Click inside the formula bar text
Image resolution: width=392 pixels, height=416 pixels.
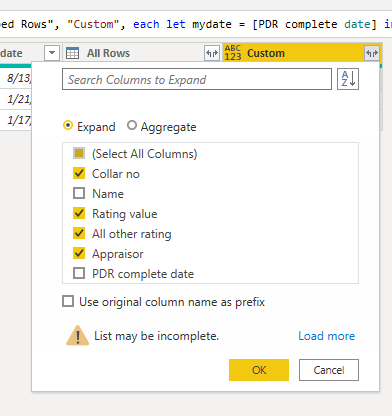point(196,24)
